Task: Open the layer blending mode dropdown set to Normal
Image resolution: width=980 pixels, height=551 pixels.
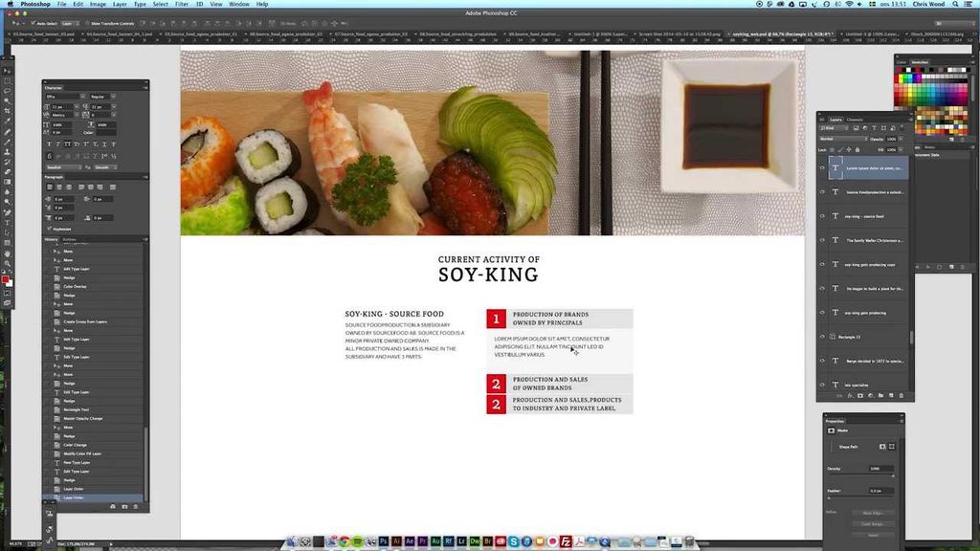Action: [840, 139]
